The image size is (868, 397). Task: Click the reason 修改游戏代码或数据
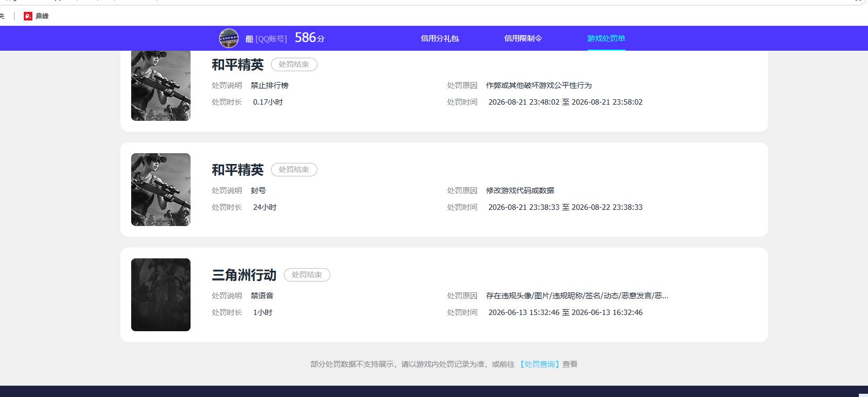pyautogui.click(x=520, y=190)
